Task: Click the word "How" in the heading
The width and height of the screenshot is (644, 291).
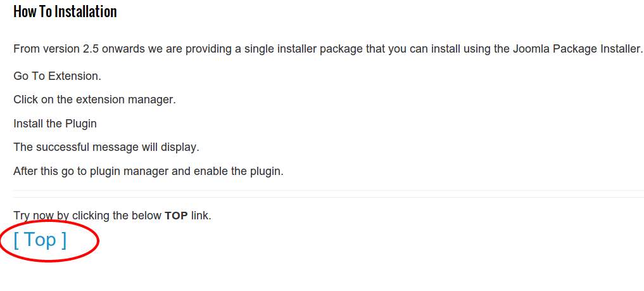Action: coord(23,11)
